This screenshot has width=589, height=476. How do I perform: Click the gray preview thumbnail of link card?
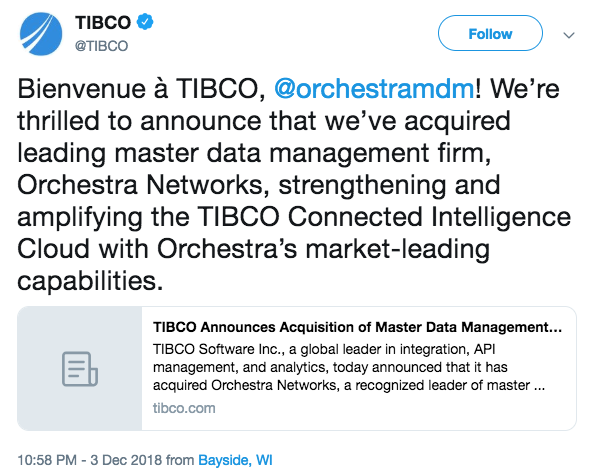(x=80, y=369)
